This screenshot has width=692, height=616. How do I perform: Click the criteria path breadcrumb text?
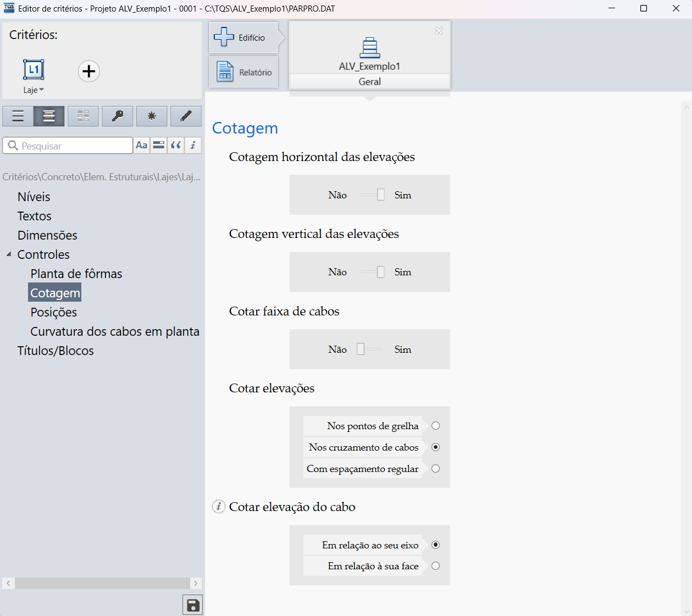click(102, 177)
